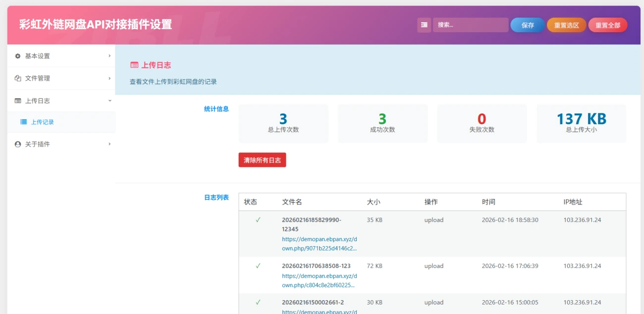Screen dimensions: 644x314
Task: Open the 关于插件 menu section
Action: 38,144
